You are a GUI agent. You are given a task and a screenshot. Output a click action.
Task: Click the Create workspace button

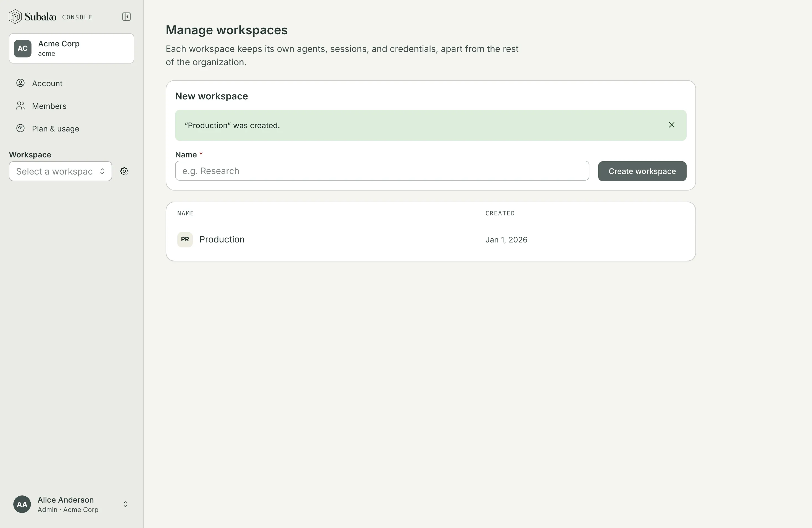(642, 171)
